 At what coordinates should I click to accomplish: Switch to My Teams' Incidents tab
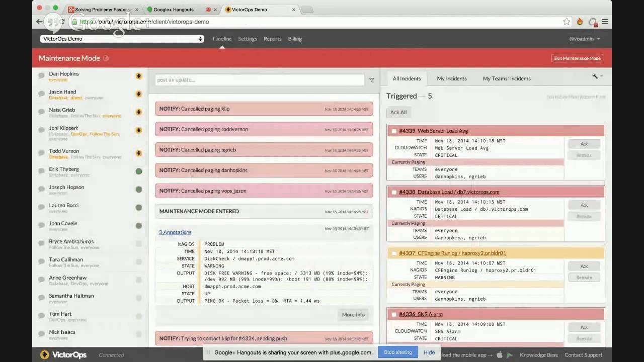(507, 78)
